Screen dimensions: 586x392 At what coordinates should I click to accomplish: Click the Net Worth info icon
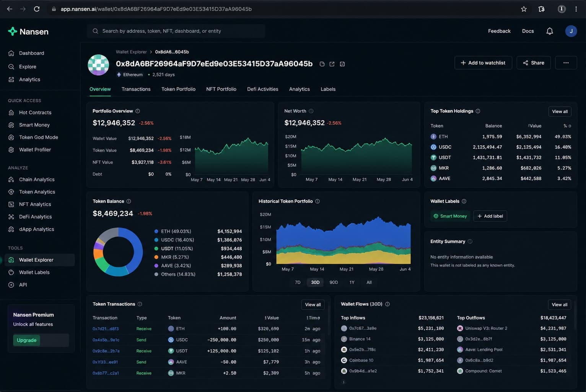311,111
